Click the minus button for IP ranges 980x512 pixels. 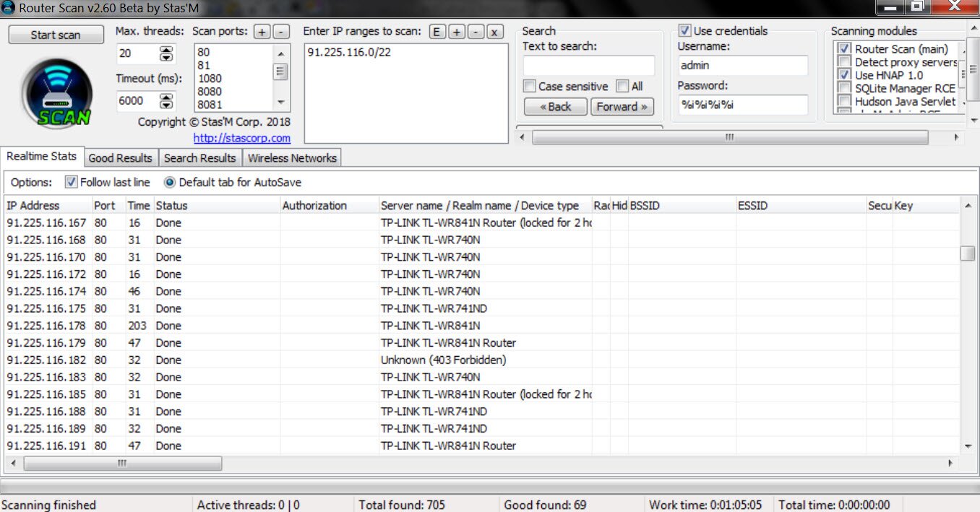pos(476,32)
